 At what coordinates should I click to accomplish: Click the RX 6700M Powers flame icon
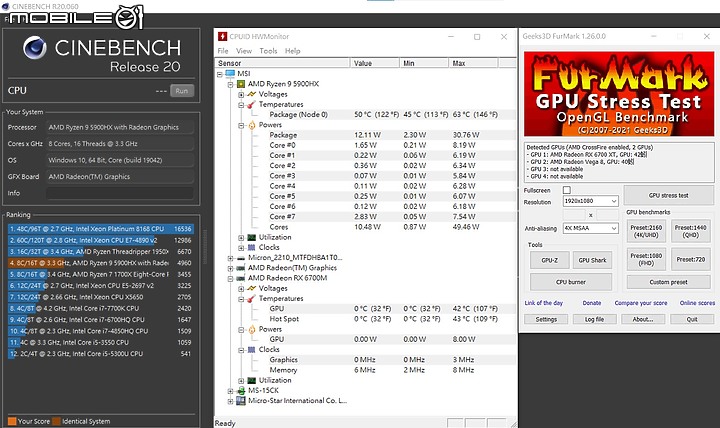click(x=252, y=329)
